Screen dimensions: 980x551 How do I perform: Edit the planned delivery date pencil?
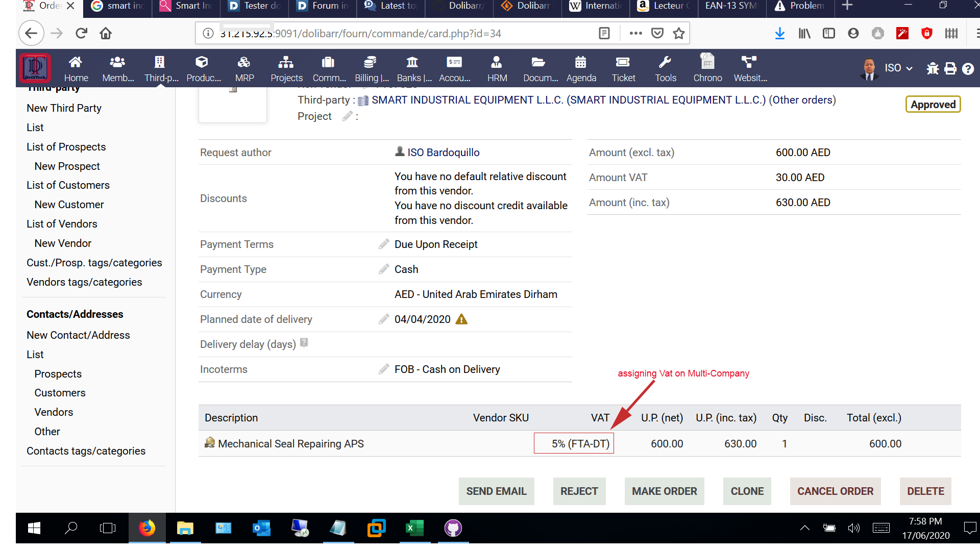[384, 319]
